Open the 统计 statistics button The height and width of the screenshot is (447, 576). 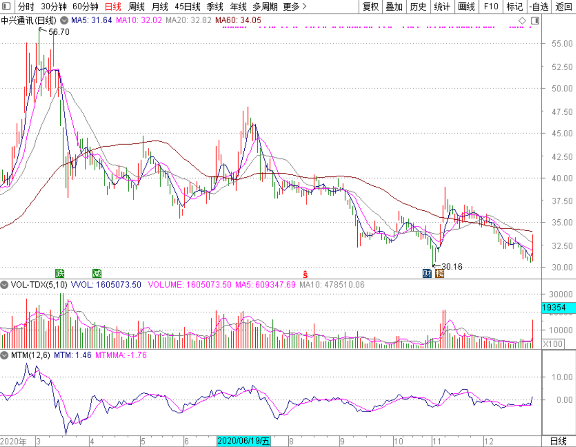[442, 7]
